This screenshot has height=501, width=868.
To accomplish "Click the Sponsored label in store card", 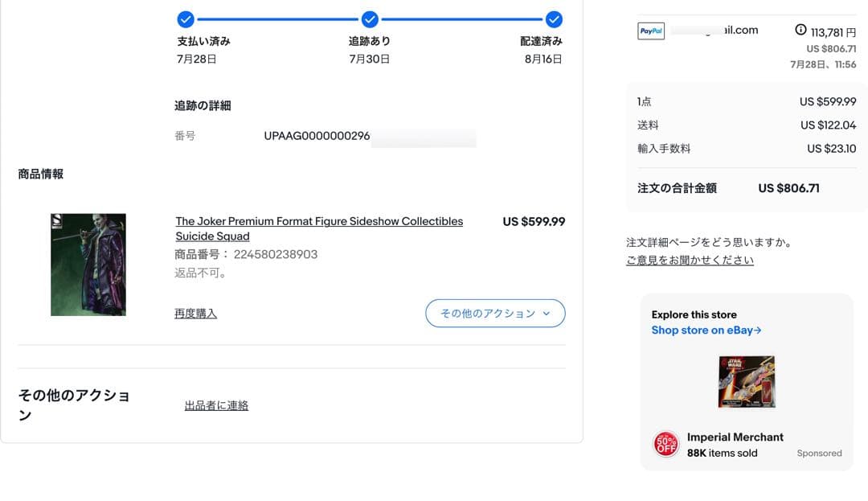I will (819, 454).
